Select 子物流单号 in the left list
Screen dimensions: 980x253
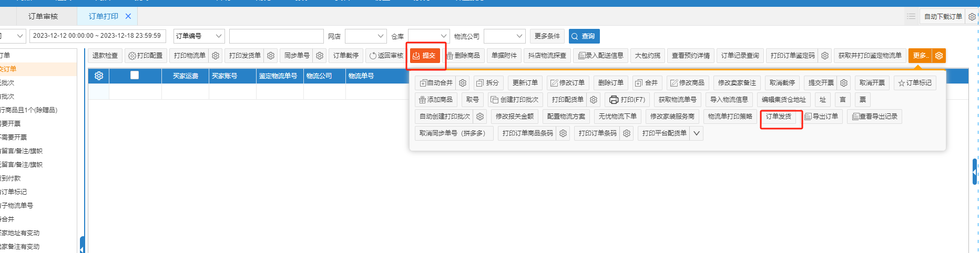[x=16, y=206]
